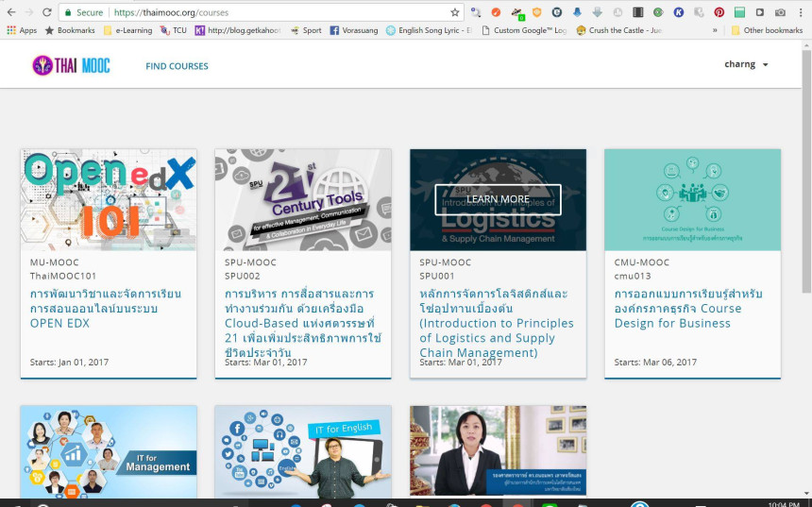Open the course image of woman in black suit

pyautogui.click(x=498, y=450)
